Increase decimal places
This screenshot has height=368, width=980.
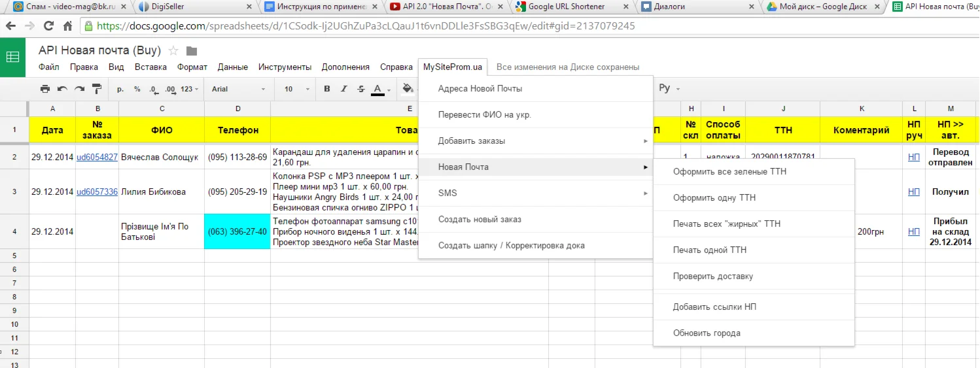click(170, 89)
